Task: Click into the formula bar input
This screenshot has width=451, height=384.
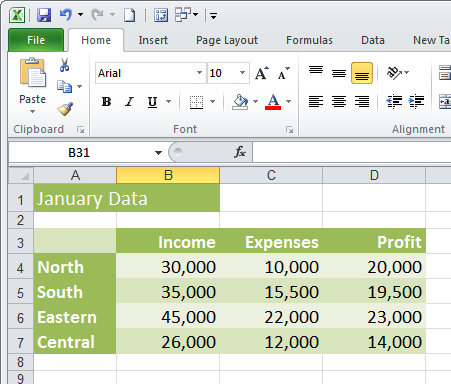Action: tap(352, 153)
